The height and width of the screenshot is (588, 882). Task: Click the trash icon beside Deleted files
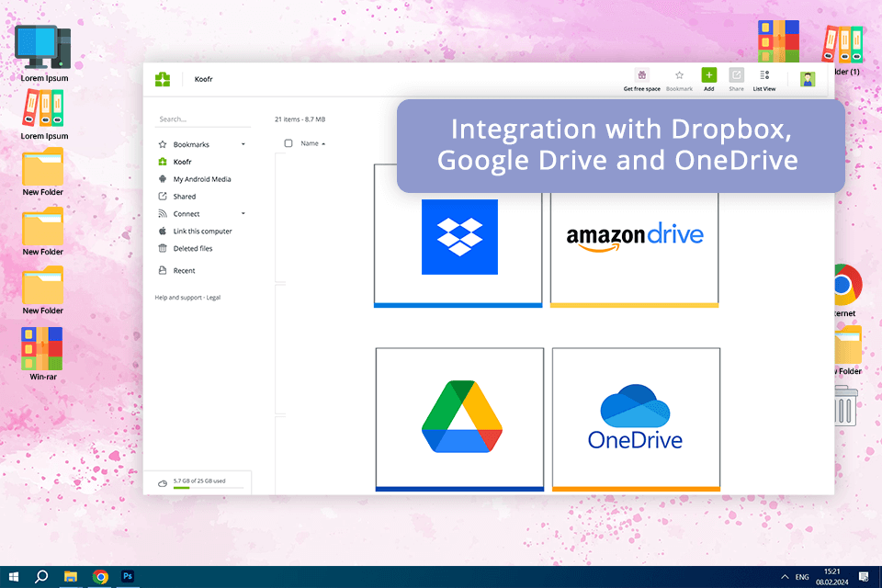coord(163,248)
